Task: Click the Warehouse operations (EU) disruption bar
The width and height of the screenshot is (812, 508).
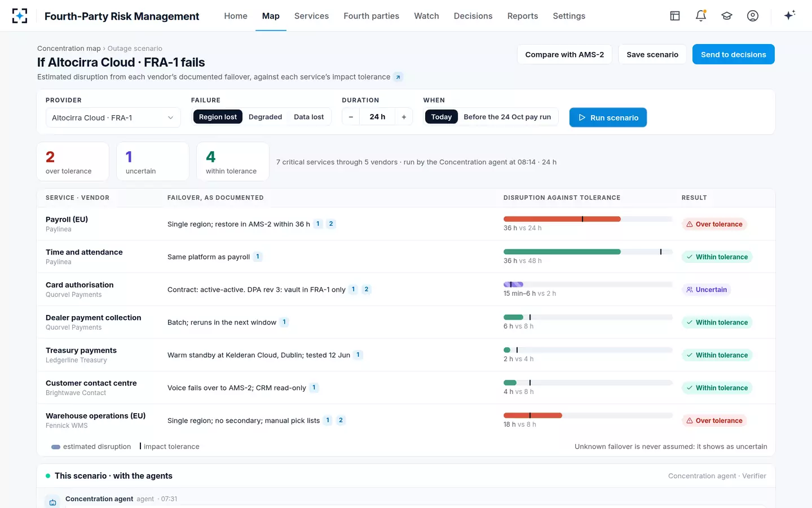Action: (x=588, y=415)
